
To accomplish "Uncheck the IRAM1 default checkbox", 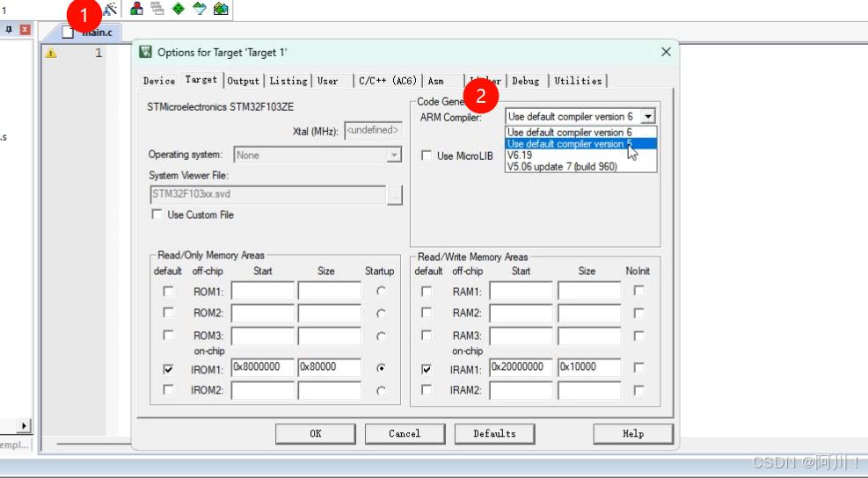I will tap(427, 368).
